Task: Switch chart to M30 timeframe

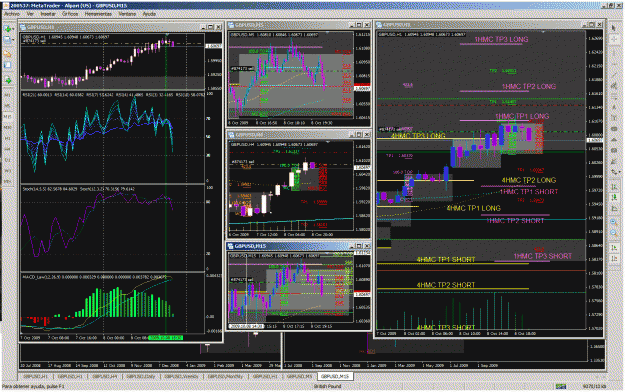Action: click(8, 127)
